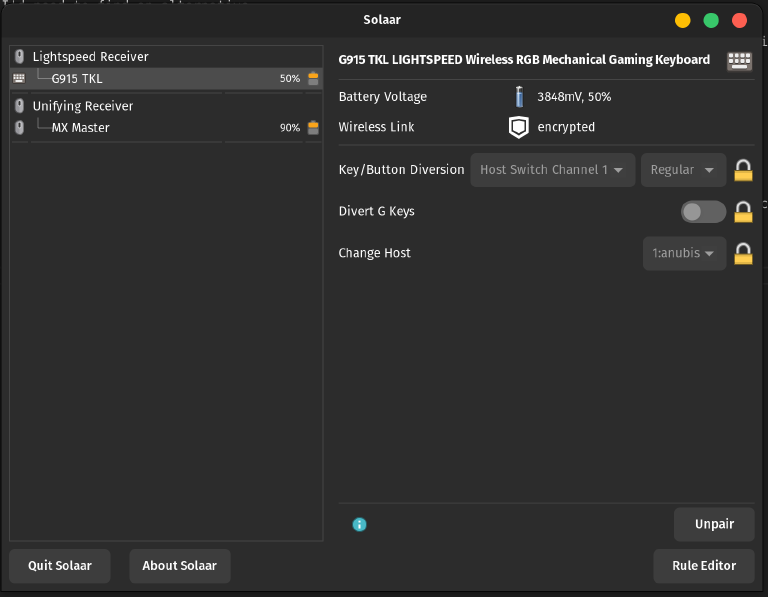
Task: Click About Solaar button
Action: tap(180, 566)
